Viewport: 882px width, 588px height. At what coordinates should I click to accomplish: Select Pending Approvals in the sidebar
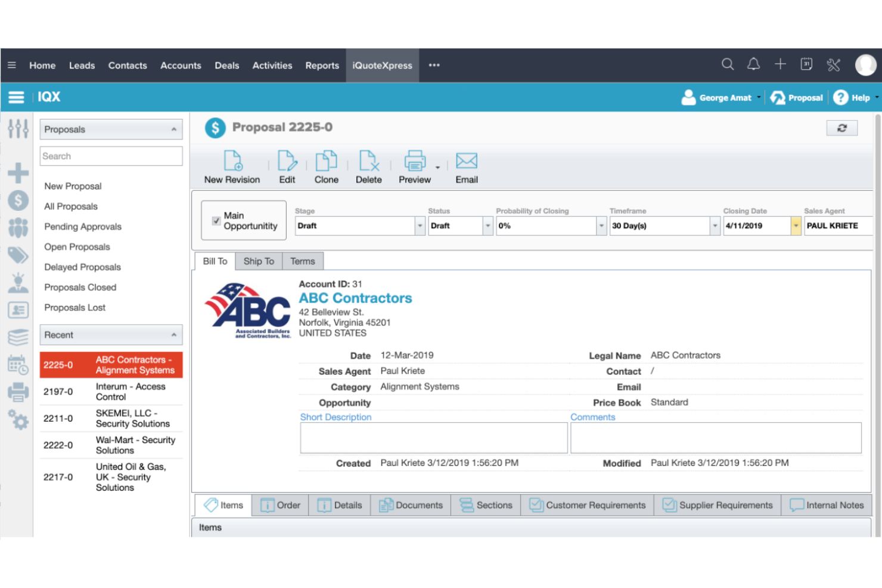[82, 227]
